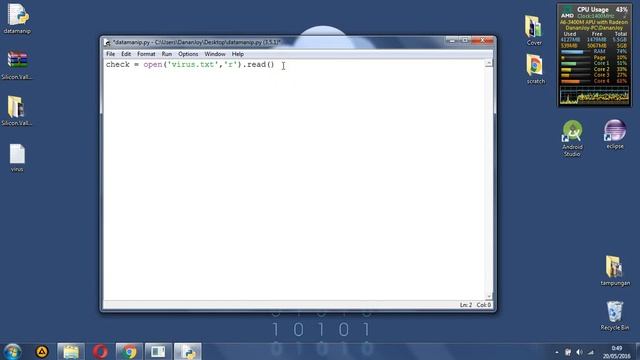Open the File menu in IDLE
Screen dimensions: 640x360
point(110,54)
